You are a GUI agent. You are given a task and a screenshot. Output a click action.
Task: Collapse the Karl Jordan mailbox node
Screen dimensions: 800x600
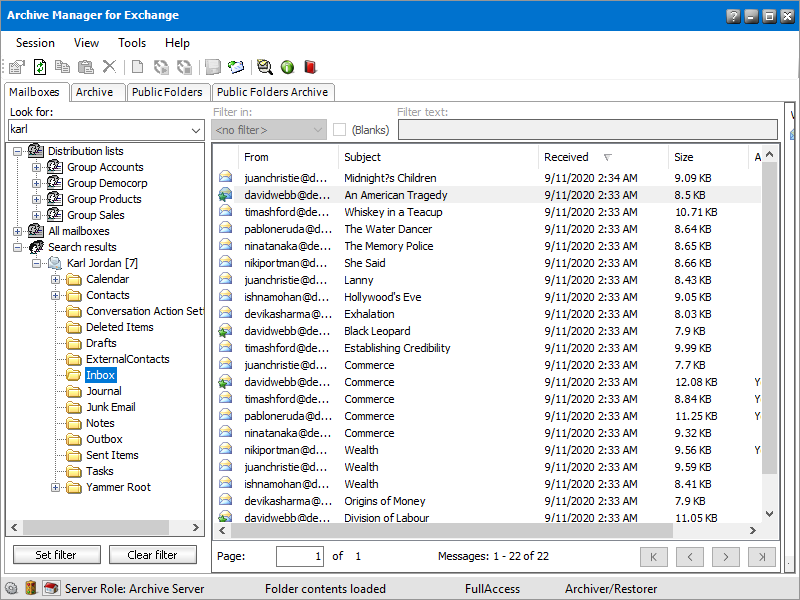coord(37,263)
